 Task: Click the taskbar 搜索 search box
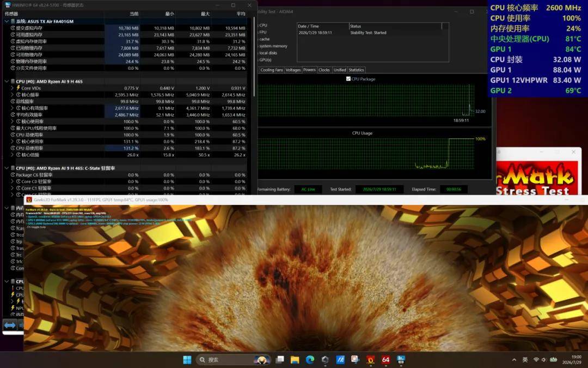click(233, 360)
